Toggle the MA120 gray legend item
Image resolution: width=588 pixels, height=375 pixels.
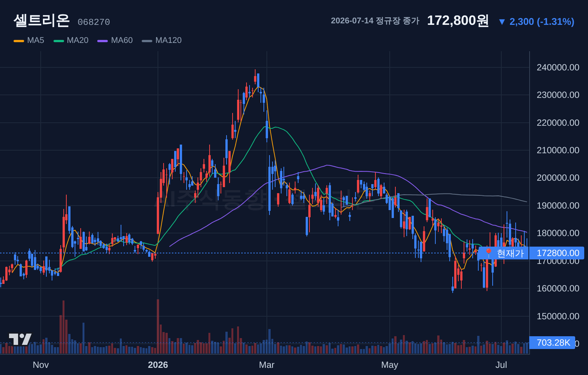click(x=162, y=40)
